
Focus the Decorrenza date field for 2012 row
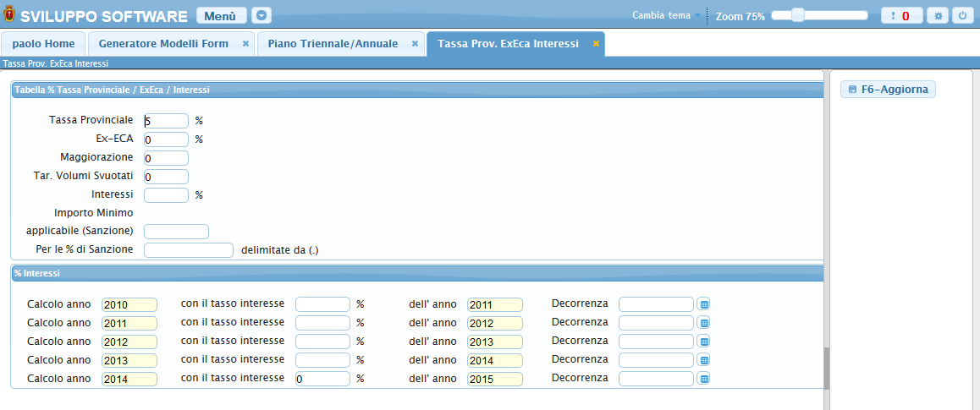click(656, 342)
